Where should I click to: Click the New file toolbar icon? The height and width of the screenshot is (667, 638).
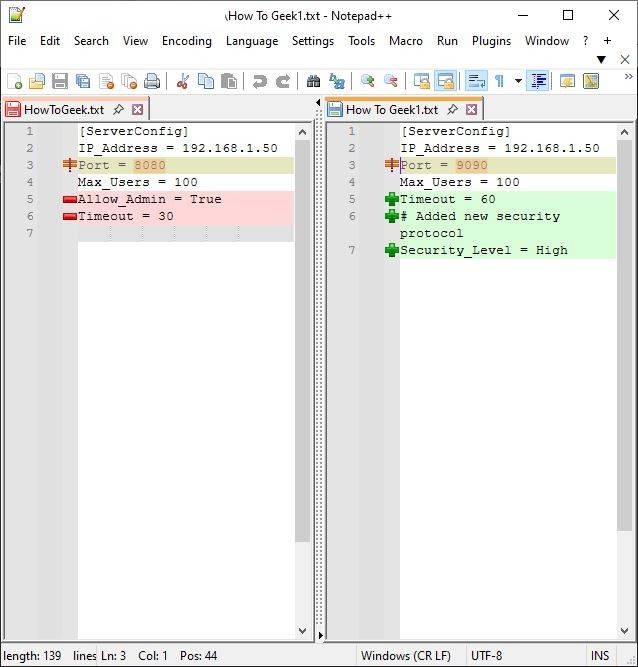tap(14, 81)
